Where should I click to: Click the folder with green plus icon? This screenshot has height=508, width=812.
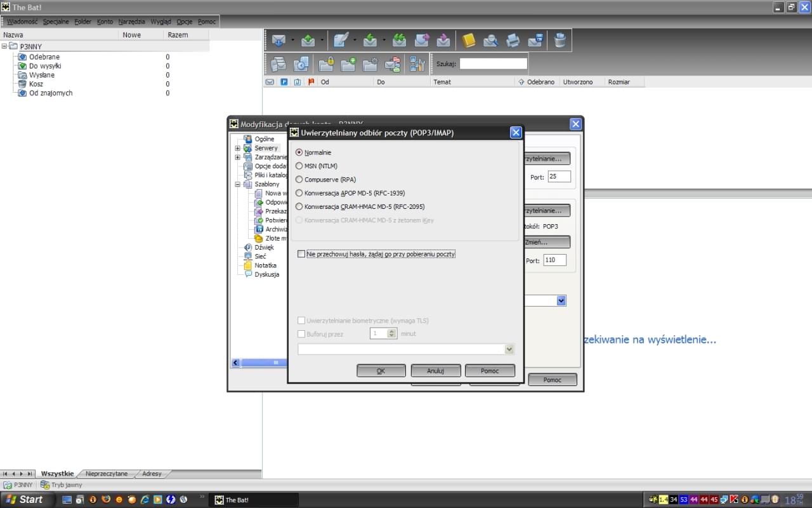(x=348, y=63)
